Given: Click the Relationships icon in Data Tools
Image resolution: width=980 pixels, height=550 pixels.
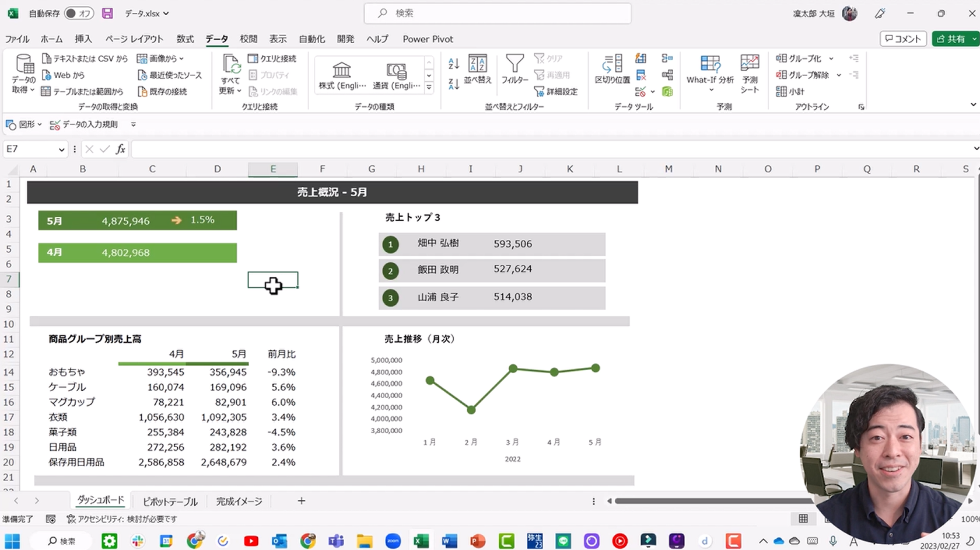Looking at the screenshot, I should (667, 75).
